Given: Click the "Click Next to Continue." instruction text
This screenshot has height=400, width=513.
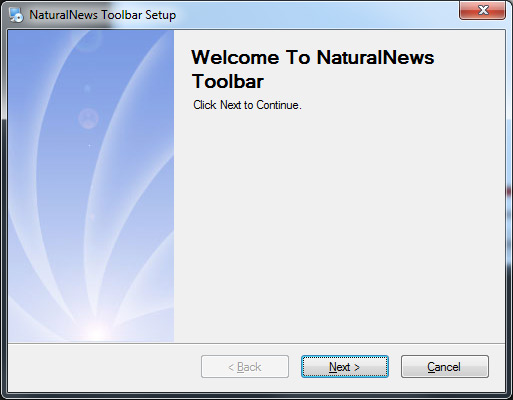Looking at the screenshot, I should click(x=247, y=105).
